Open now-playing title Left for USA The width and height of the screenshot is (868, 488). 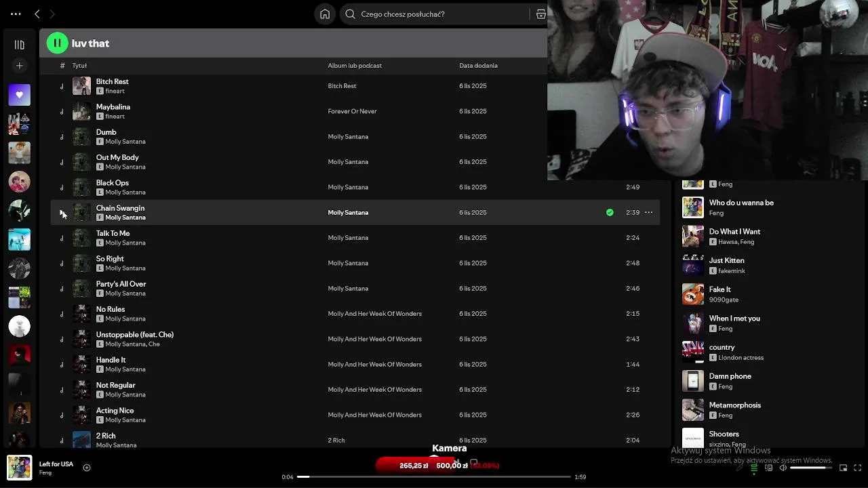pyautogui.click(x=56, y=464)
